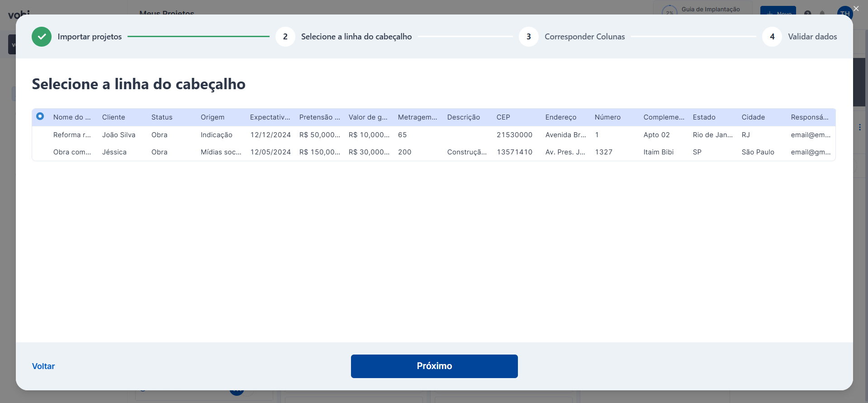Select the "R$ 50,000..." cell

[x=320, y=135]
